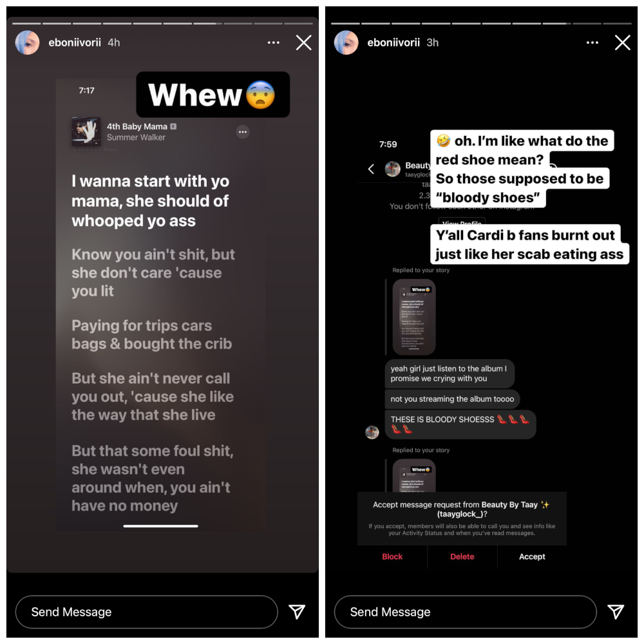This screenshot has width=644, height=644.
Task: Click the song options ellipsis beside 4th Baby Mama
Action: [243, 132]
